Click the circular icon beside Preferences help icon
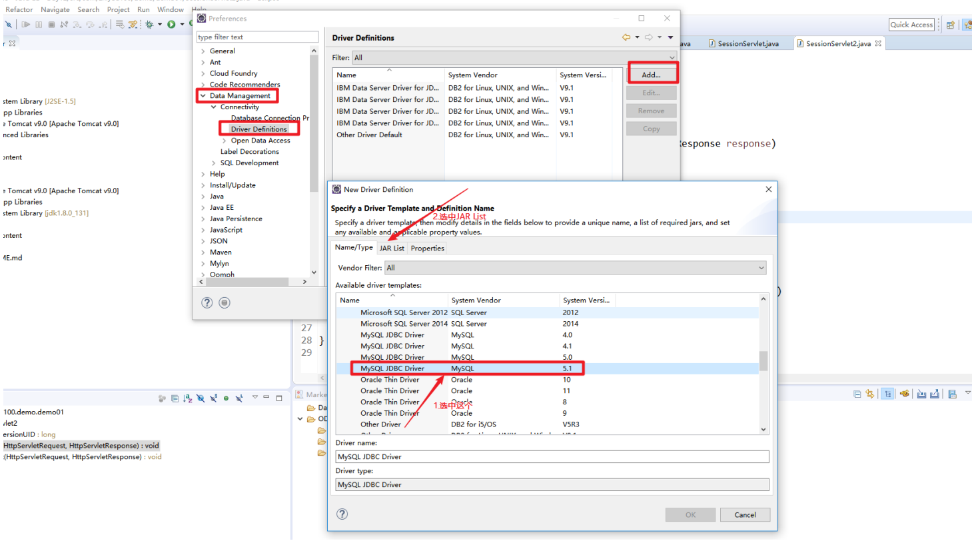980x559 pixels. point(225,302)
